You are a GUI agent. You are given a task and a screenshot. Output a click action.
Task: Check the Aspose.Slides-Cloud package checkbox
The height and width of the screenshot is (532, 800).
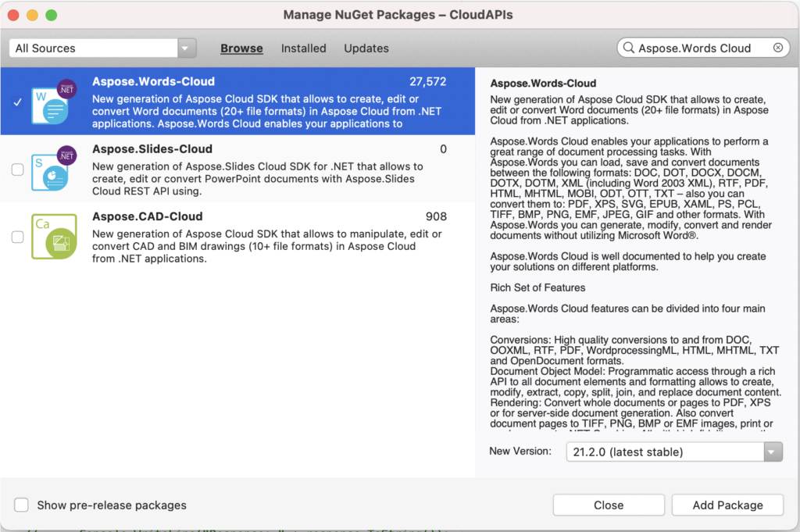click(17, 170)
